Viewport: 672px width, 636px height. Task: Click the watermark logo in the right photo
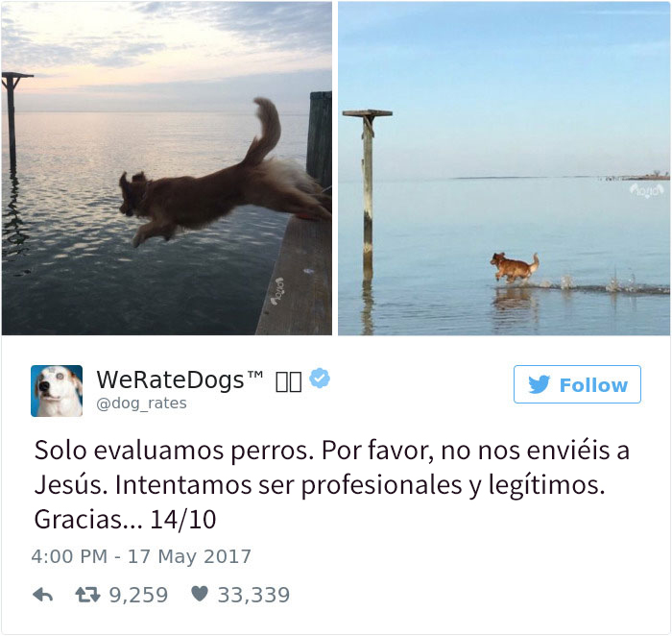click(646, 190)
